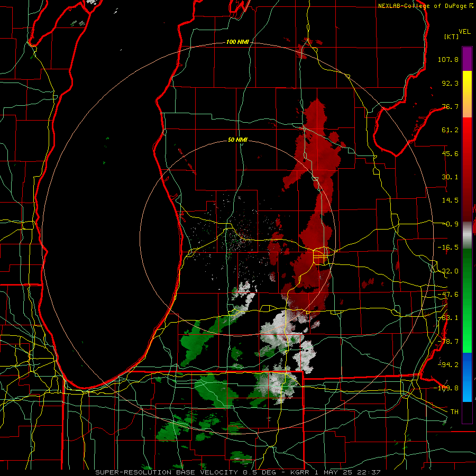
Task: Pick the gray near-zero band on color bar
Action: [467, 235]
